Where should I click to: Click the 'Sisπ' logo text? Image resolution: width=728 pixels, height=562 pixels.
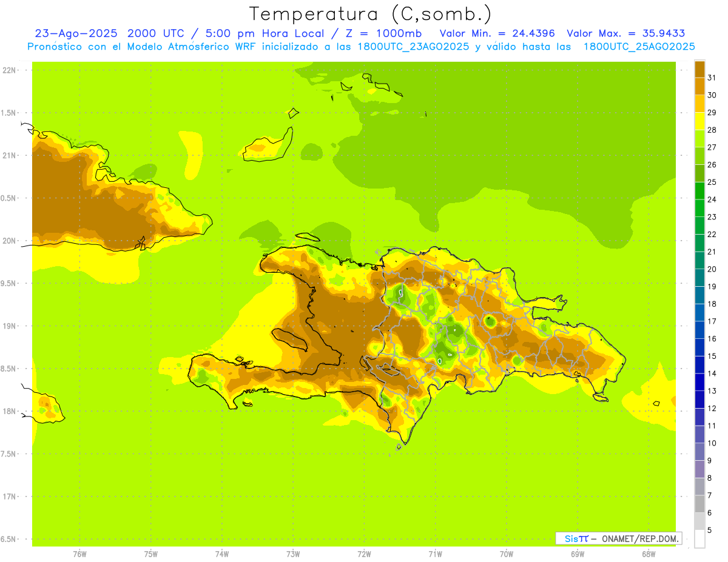coord(576,538)
